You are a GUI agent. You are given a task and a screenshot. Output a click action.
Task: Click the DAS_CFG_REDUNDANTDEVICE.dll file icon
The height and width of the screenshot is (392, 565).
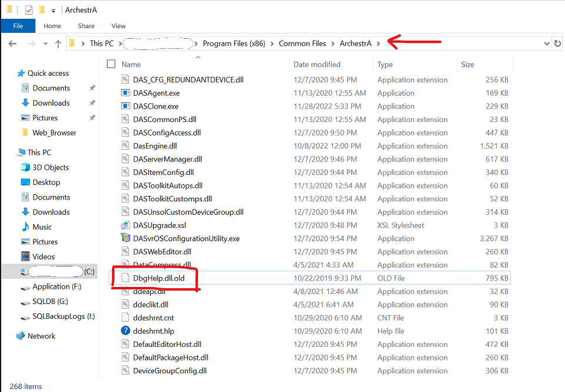pos(126,80)
